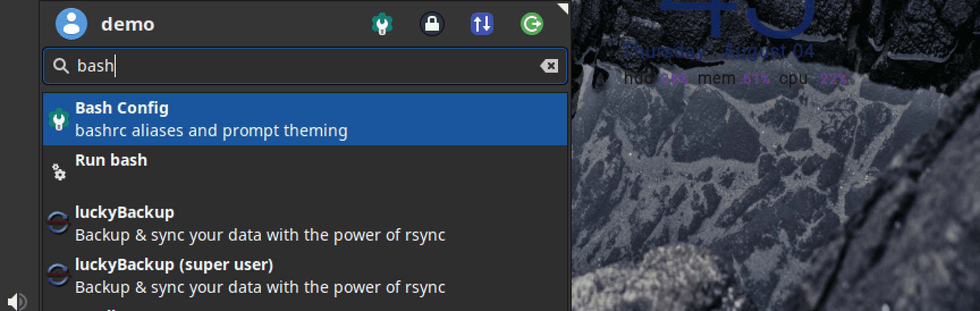
Task: Log out with green arrow icon
Action: (x=532, y=24)
